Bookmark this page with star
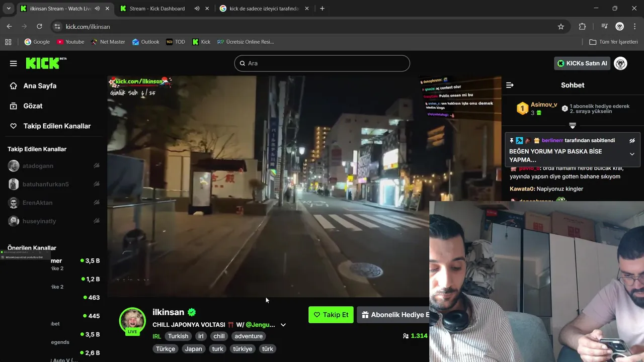The height and width of the screenshot is (362, 644). click(x=561, y=27)
